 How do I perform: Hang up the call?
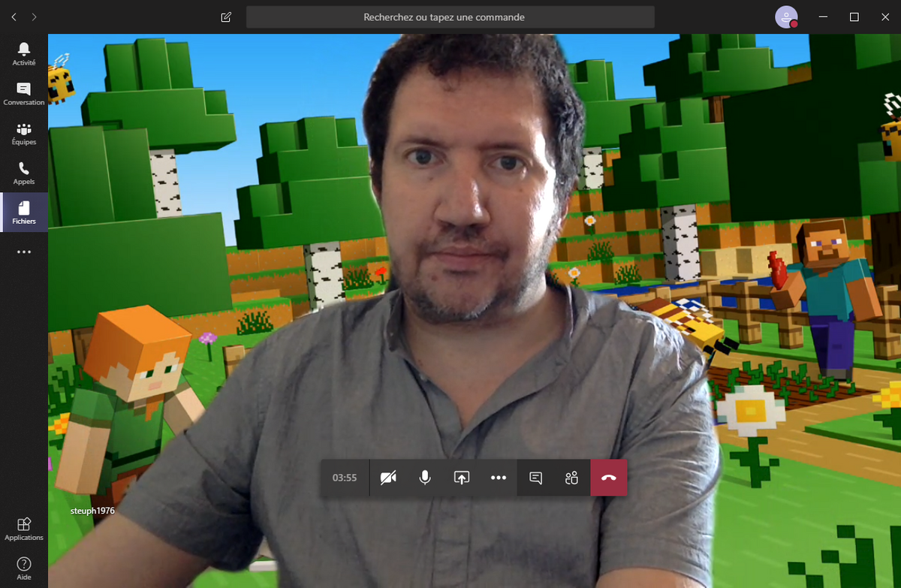(x=609, y=478)
